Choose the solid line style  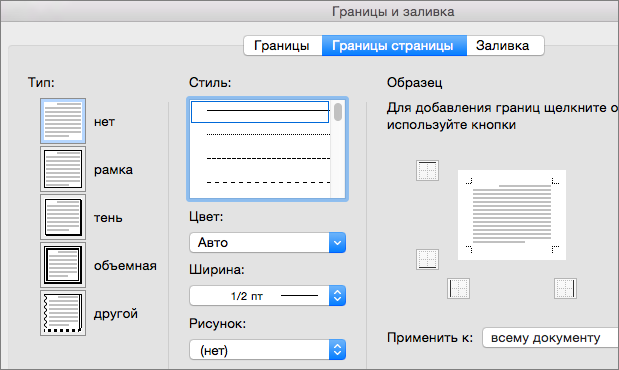[260, 112]
